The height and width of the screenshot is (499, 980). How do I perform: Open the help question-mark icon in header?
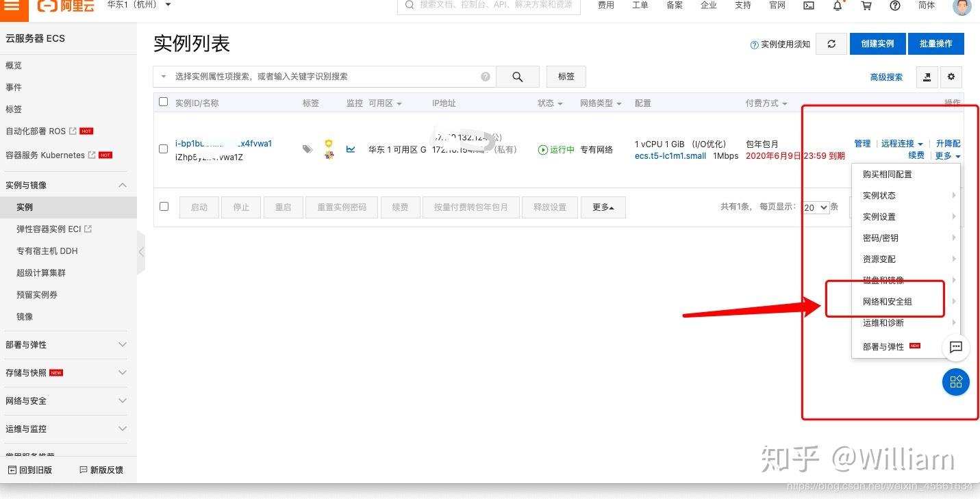tap(895, 5)
